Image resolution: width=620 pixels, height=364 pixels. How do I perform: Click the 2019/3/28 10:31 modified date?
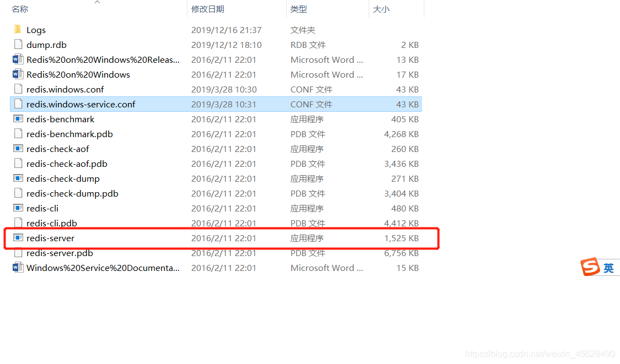[224, 104]
